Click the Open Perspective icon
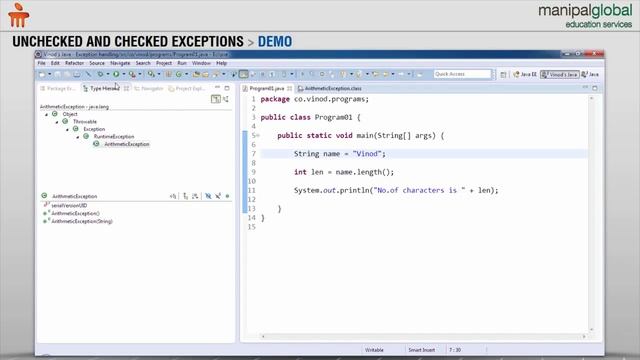Image resolution: width=640 pixels, height=360 pixels. 503,75
